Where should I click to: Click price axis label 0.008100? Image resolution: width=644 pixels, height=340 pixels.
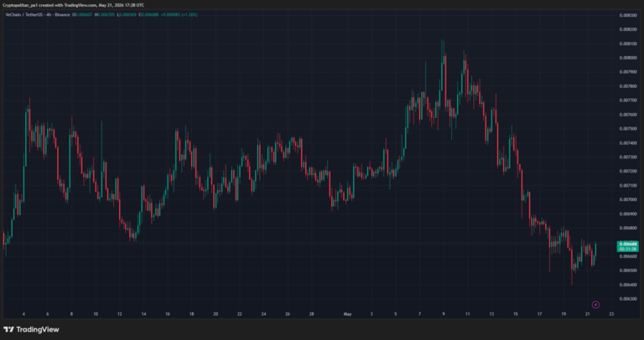(627, 44)
